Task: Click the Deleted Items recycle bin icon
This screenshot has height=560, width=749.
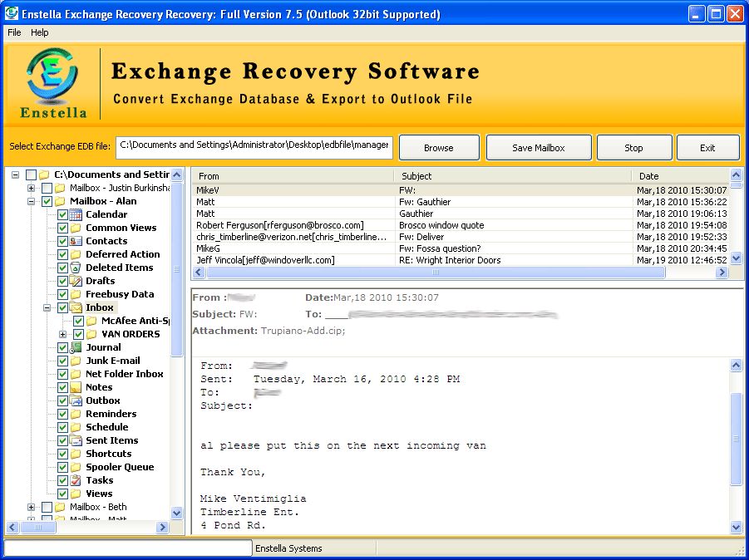Action: tap(76, 268)
